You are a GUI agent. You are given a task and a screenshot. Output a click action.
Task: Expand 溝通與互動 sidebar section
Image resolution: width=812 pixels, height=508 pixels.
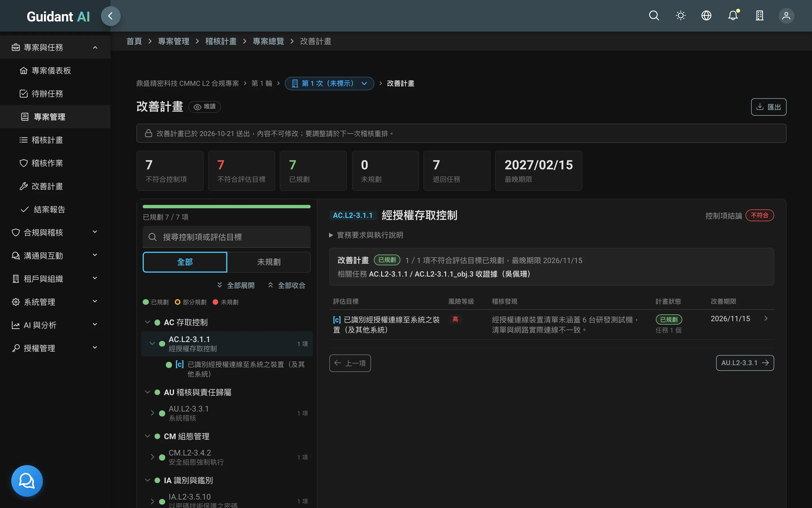click(55, 256)
